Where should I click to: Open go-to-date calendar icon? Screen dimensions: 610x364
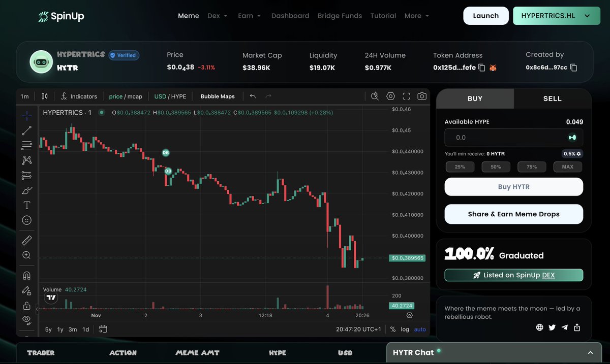[x=103, y=329]
